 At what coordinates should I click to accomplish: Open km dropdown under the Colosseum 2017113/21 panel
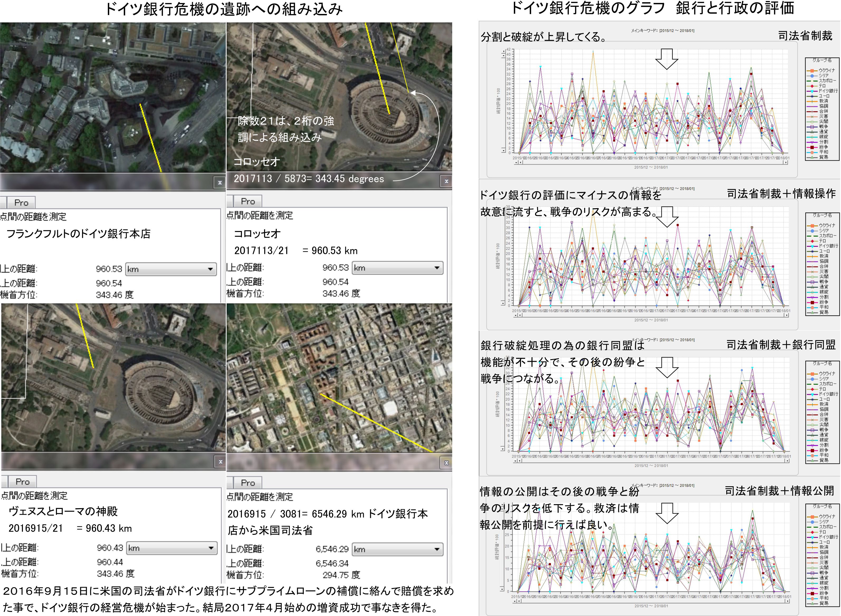pyautogui.click(x=398, y=268)
